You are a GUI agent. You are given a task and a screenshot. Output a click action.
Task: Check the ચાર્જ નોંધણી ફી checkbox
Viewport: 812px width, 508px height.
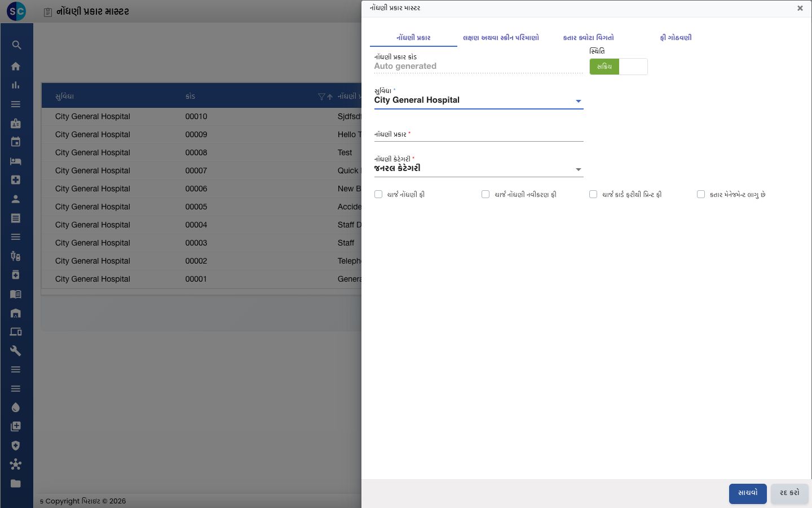point(378,194)
